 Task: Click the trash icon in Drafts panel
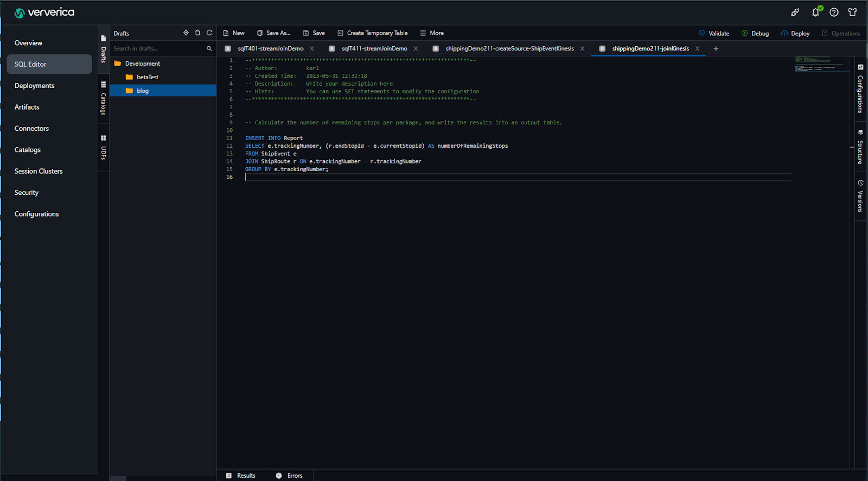pos(197,33)
